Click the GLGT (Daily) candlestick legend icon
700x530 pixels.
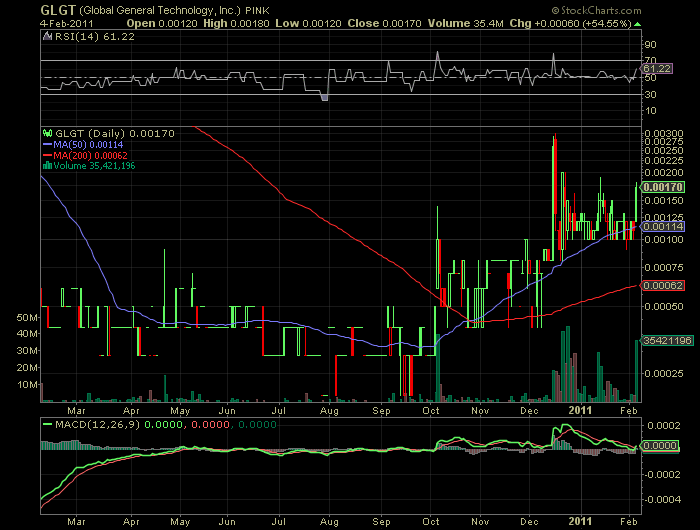pyautogui.click(x=47, y=133)
